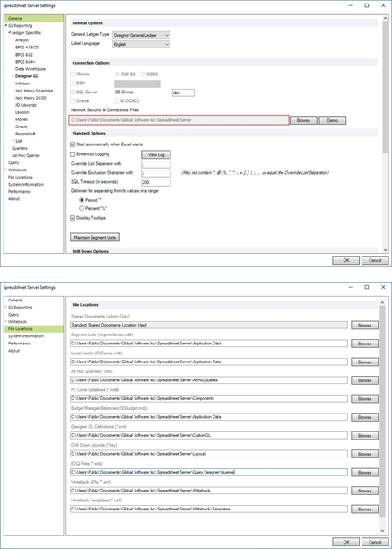
Task: Toggle the DSN connection checkbox
Action: tap(73, 83)
